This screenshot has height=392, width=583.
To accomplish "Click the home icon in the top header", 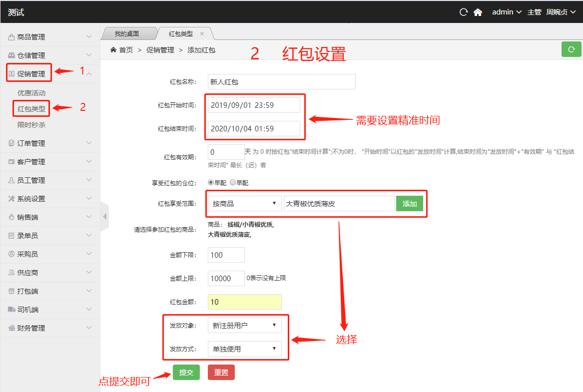I will coord(478,12).
